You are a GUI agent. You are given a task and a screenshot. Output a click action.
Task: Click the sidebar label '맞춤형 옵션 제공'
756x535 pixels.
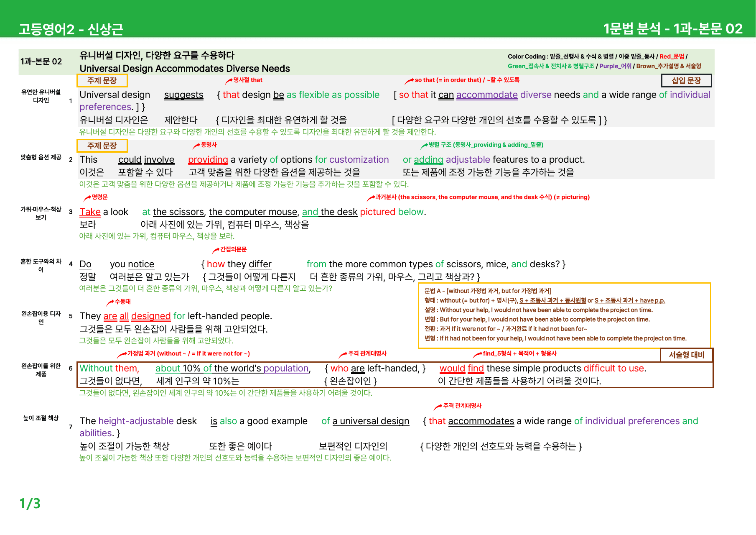[x=41, y=157]
